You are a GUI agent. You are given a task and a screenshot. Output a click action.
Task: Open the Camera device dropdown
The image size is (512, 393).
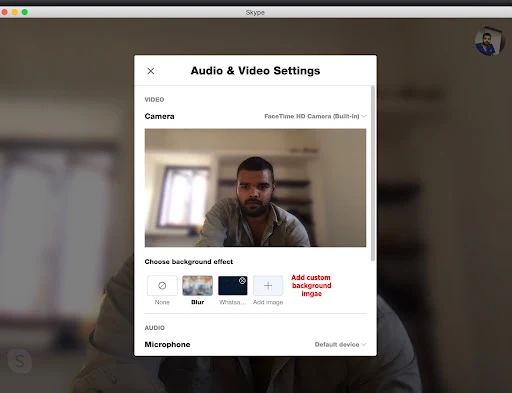[315, 116]
